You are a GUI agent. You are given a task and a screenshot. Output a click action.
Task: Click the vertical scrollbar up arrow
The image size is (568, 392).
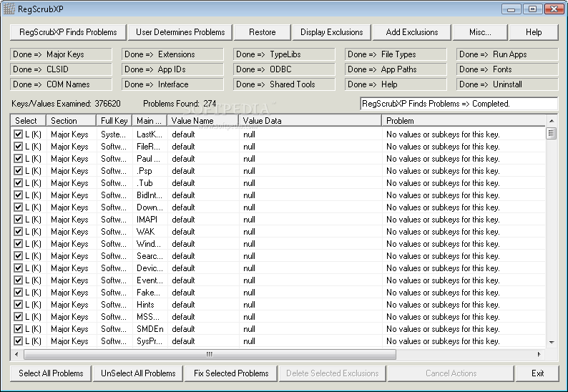click(552, 121)
